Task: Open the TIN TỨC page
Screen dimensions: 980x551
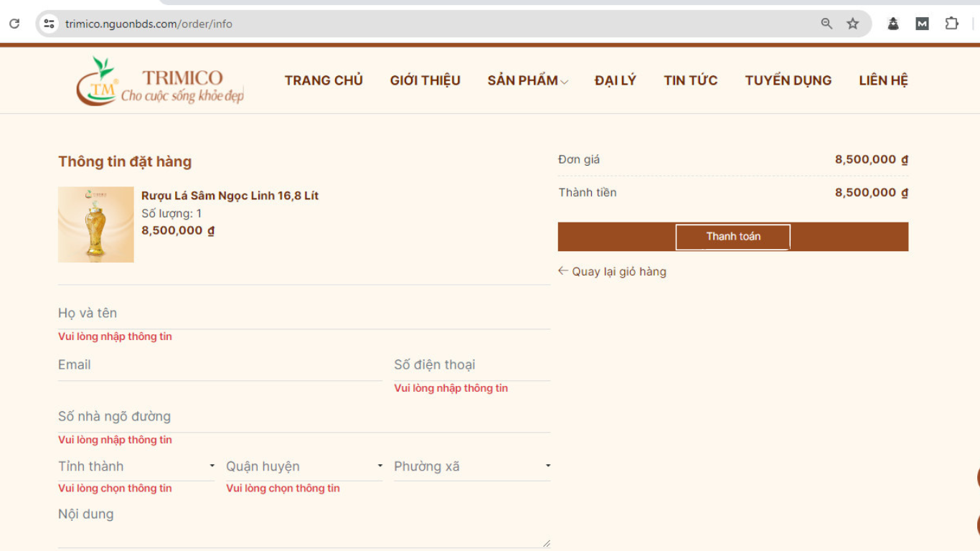Action: 690,80
